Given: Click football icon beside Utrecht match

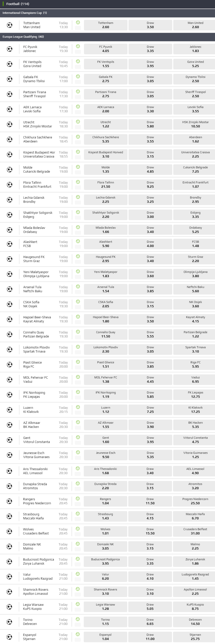Looking at the screenshot, I should tap(10, 124).
